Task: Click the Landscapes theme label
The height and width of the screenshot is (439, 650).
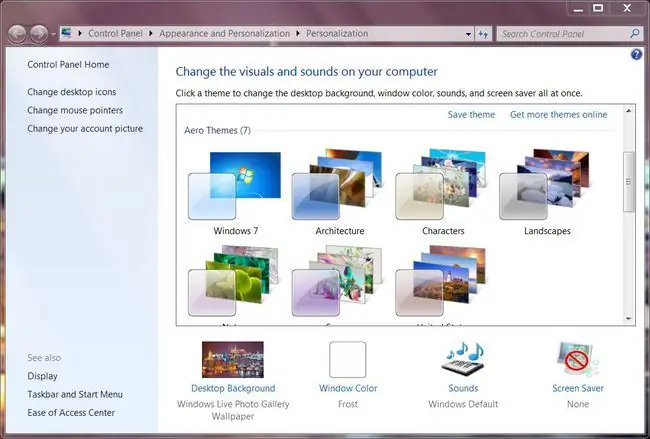Action: click(x=547, y=231)
